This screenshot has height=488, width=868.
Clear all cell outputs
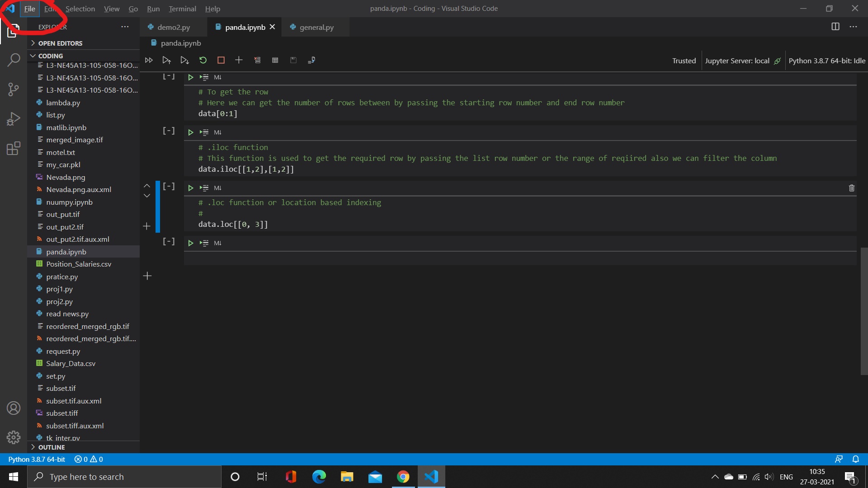pyautogui.click(x=257, y=60)
